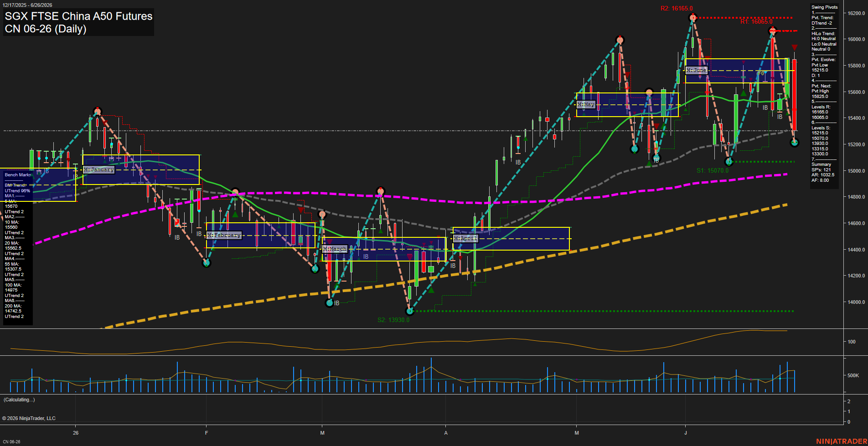Viewport: 868px width, 446px height.
Task: Click the 15000.0 price axis label
Action: [856, 171]
